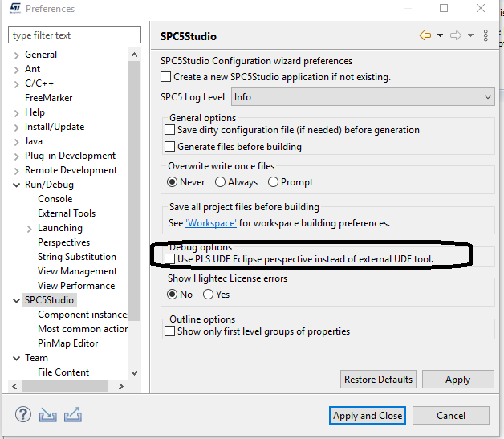Viewport: 504px width, 439px height.
Task: Collapse the Team tree node
Action: click(16, 358)
